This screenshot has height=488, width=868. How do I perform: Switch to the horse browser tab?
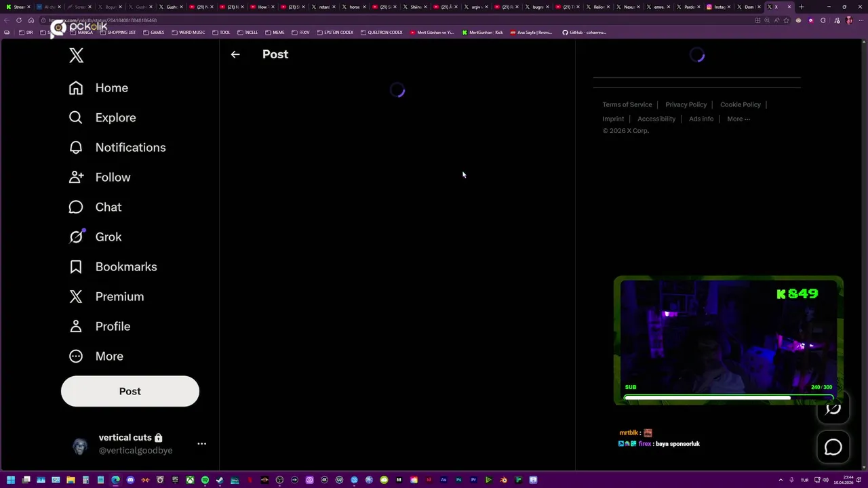click(354, 7)
